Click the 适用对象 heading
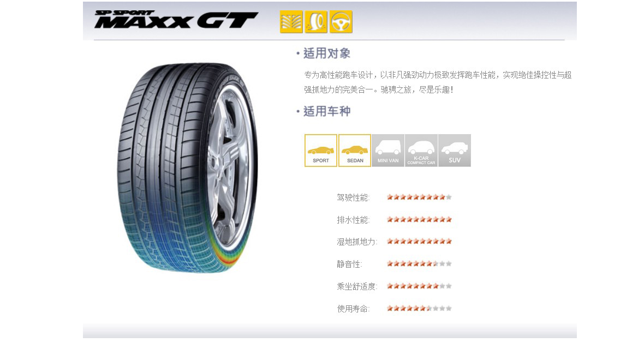This screenshot has height=343, width=644. pyautogui.click(x=327, y=53)
